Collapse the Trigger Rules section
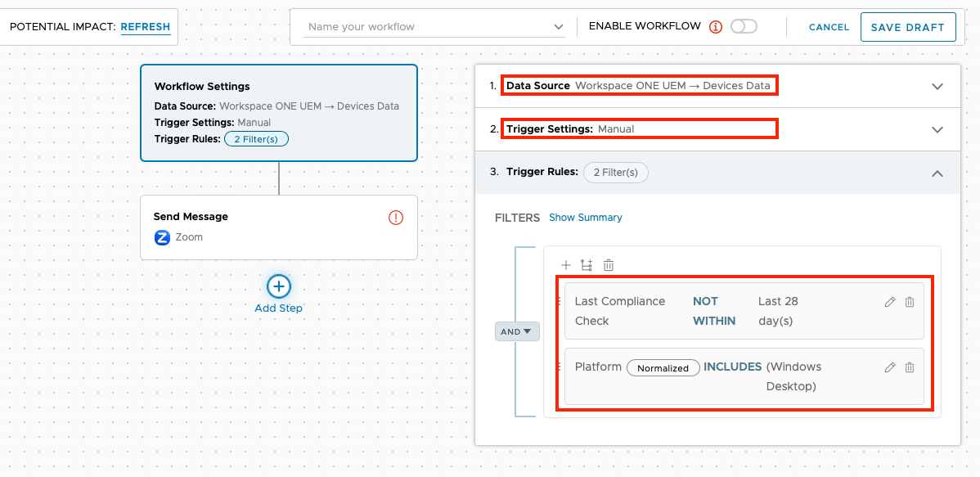The image size is (980, 477). [x=937, y=173]
